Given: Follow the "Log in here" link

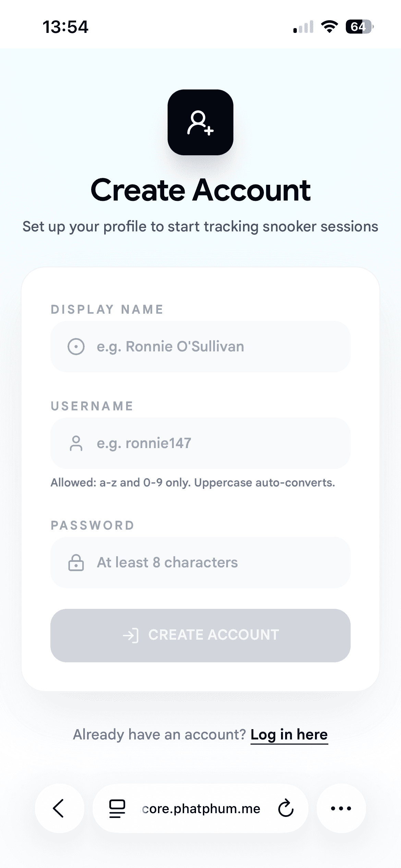Looking at the screenshot, I should point(289,735).
